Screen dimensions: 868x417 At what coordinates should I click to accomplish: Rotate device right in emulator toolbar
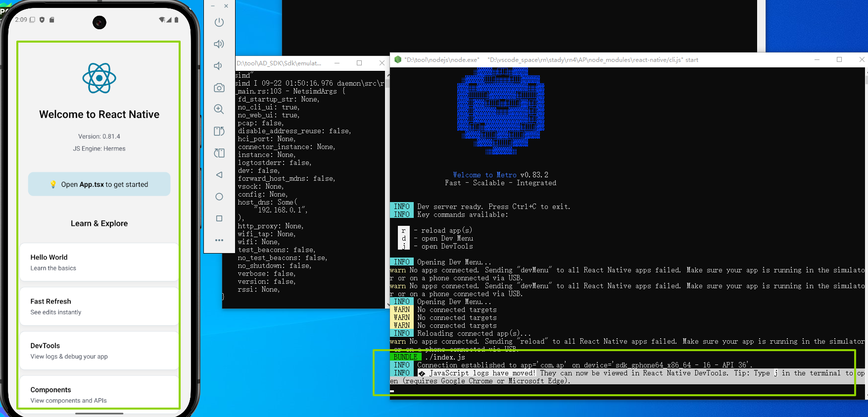[219, 153]
